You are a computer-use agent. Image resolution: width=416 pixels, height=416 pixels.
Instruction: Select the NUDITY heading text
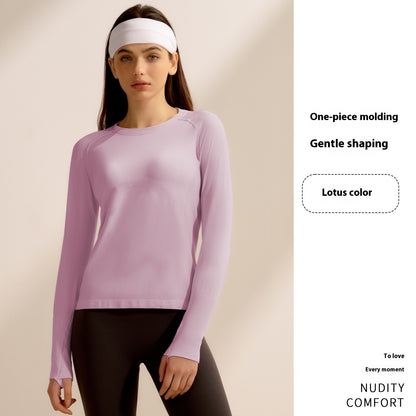382,388
